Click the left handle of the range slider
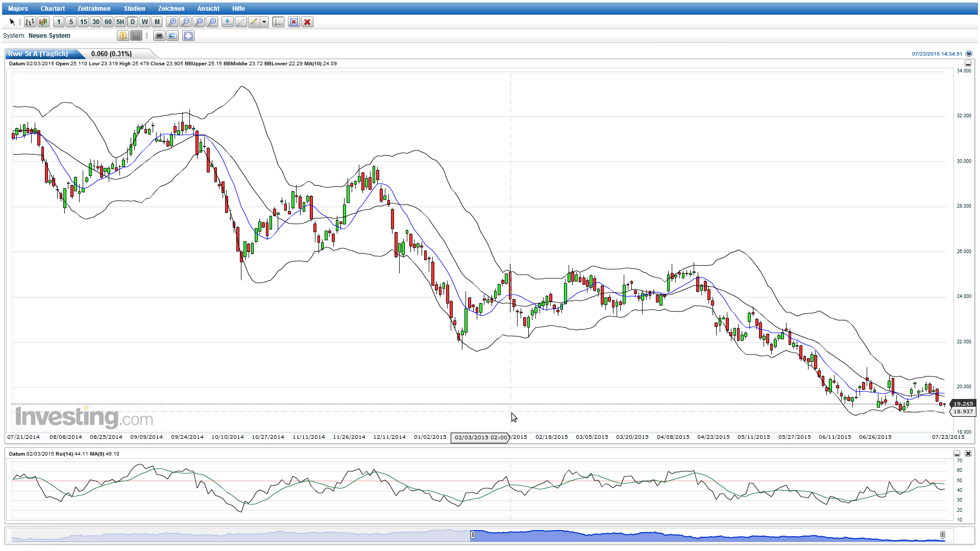This screenshot has width=980, height=551. click(x=473, y=535)
